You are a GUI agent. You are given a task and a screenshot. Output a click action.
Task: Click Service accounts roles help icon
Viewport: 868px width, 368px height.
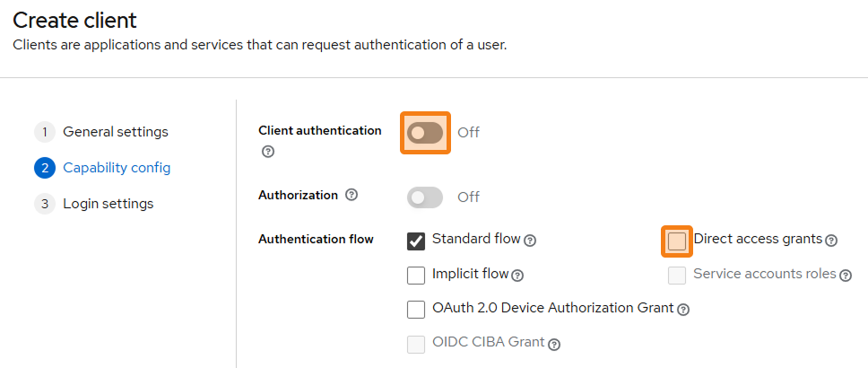[x=846, y=276]
